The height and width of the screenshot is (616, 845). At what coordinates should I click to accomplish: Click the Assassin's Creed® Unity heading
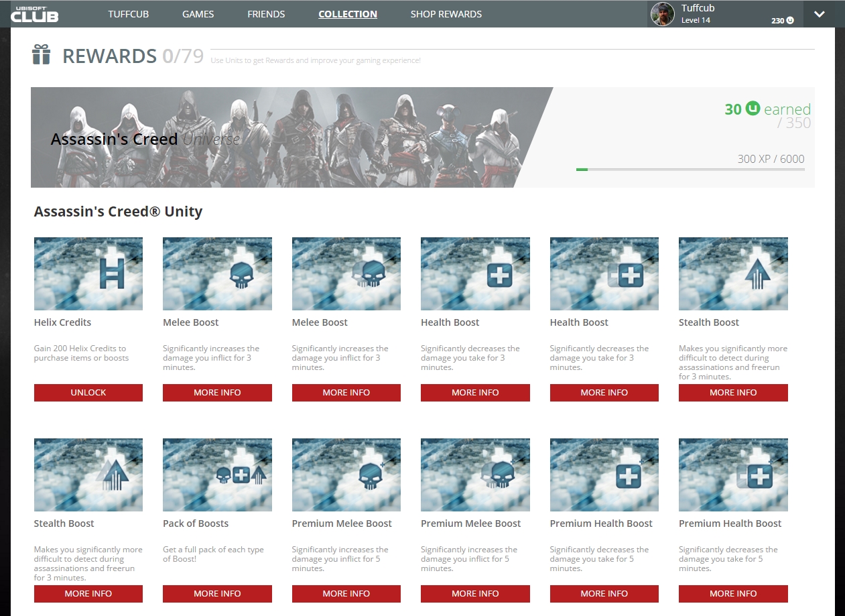118,212
